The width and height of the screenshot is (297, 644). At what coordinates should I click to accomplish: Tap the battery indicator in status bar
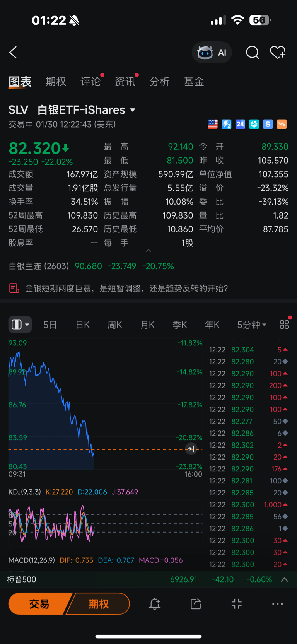[260, 20]
